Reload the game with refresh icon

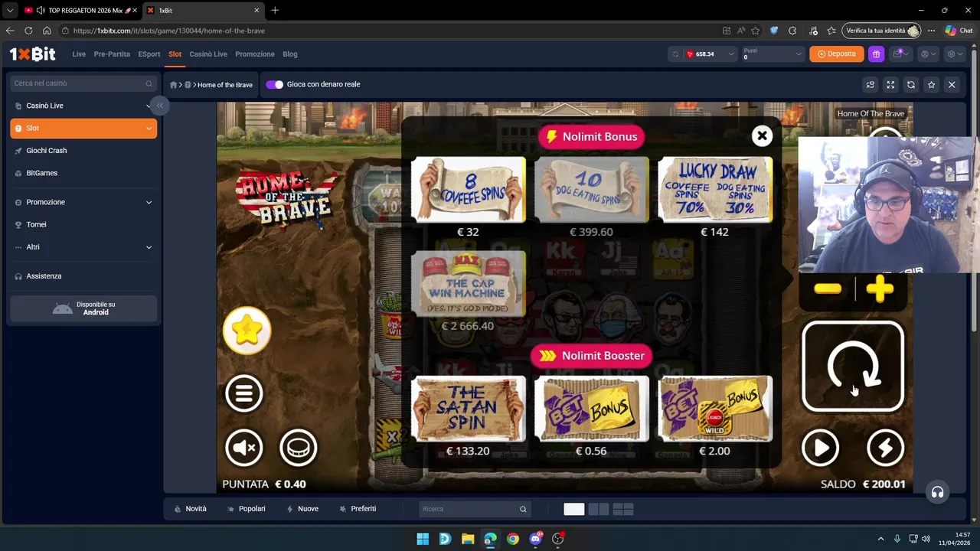[x=911, y=85]
